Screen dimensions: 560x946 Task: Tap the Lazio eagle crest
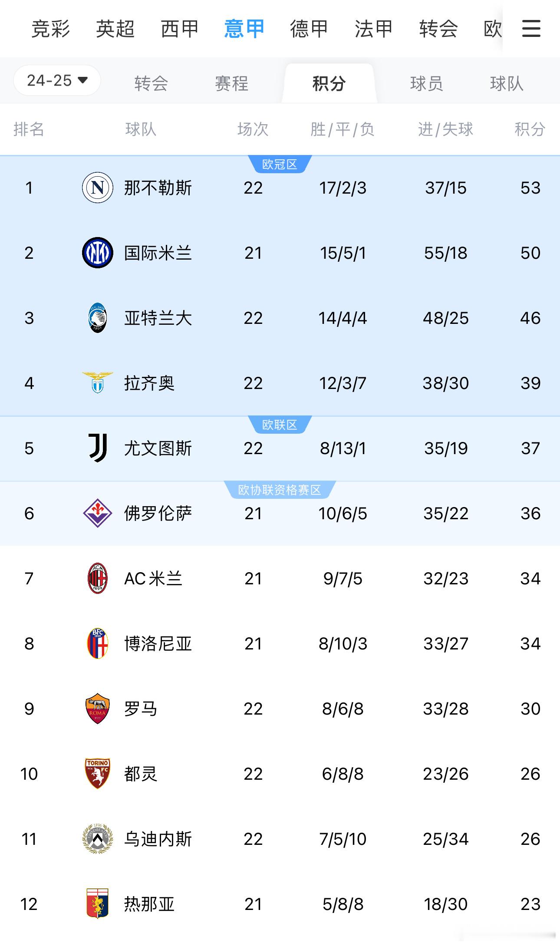98,382
